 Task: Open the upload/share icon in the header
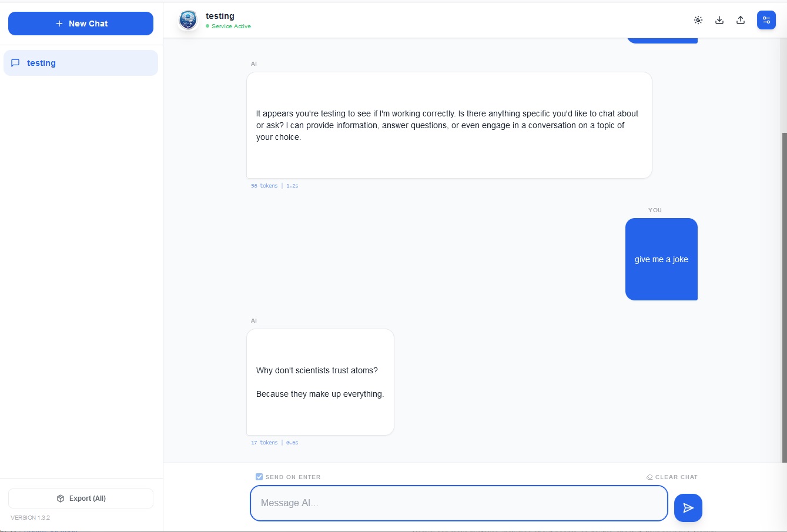pos(741,19)
